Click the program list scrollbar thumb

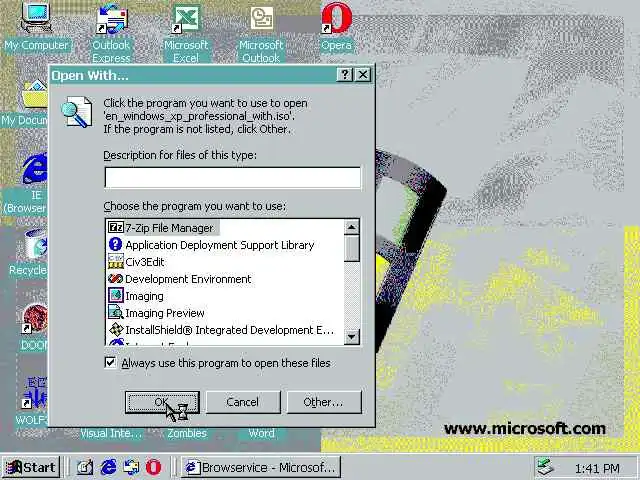click(351, 249)
